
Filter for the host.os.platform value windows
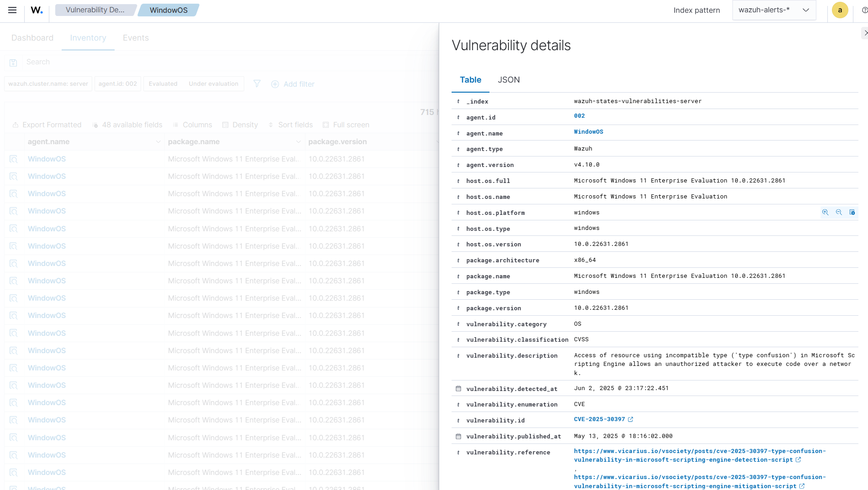pyautogui.click(x=825, y=212)
